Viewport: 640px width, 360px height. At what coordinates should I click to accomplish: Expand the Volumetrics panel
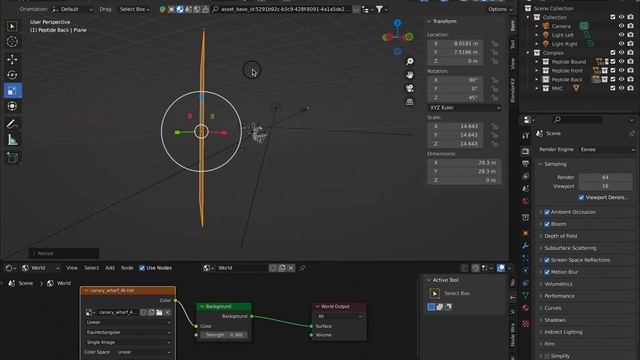[541, 284]
